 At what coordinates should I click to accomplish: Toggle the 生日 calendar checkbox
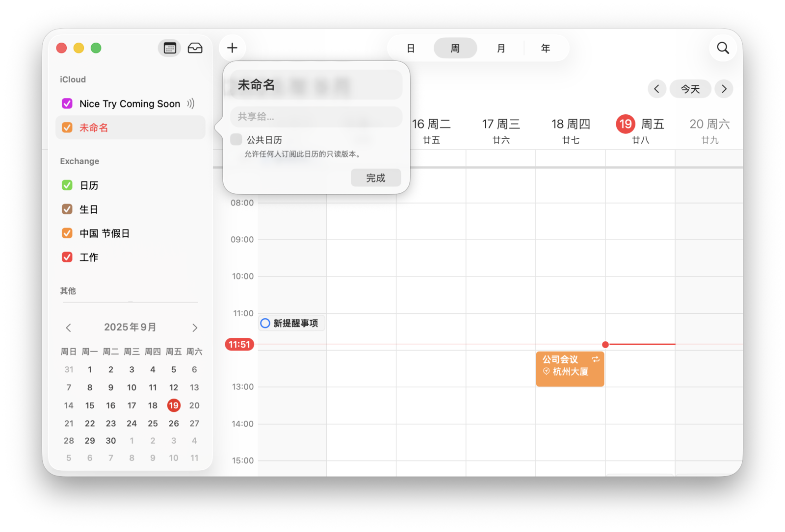pos(67,209)
